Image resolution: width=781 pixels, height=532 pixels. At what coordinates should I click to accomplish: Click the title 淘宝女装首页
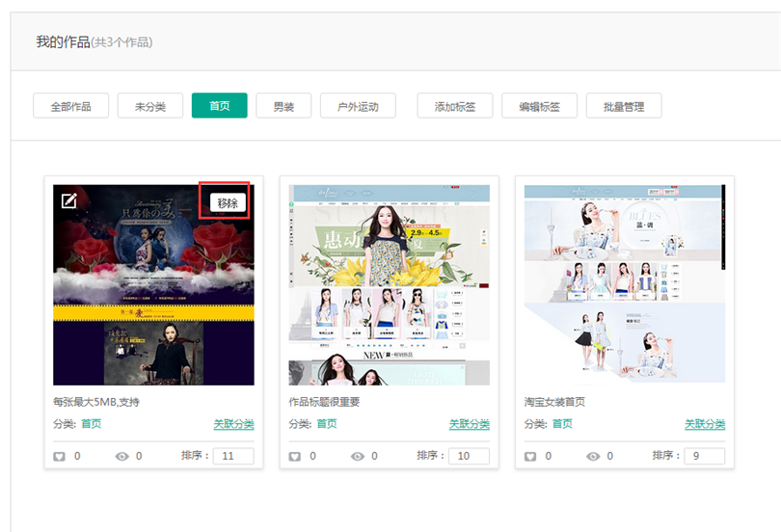point(554,402)
